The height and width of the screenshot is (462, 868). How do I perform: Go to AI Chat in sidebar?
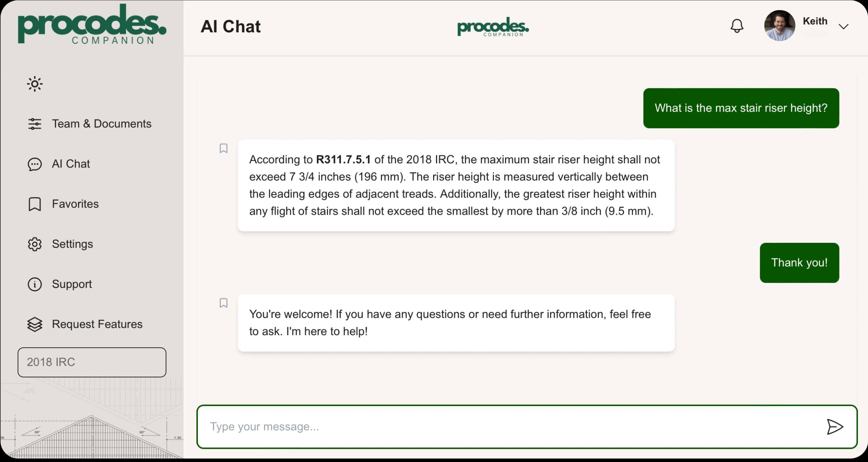point(59,164)
